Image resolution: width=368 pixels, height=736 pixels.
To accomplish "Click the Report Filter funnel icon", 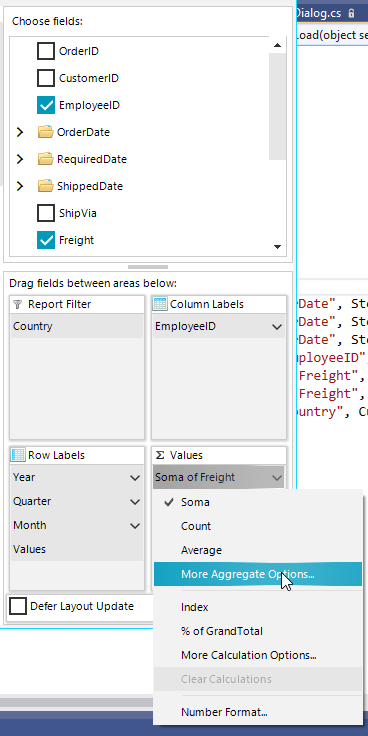I will (17, 304).
